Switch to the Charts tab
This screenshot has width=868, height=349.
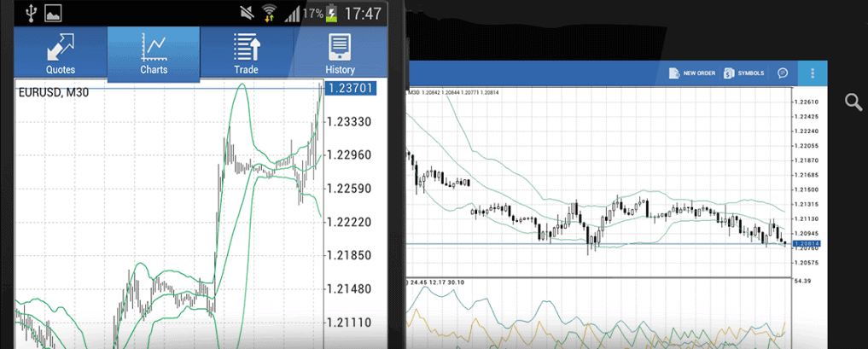[x=154, y=53]
